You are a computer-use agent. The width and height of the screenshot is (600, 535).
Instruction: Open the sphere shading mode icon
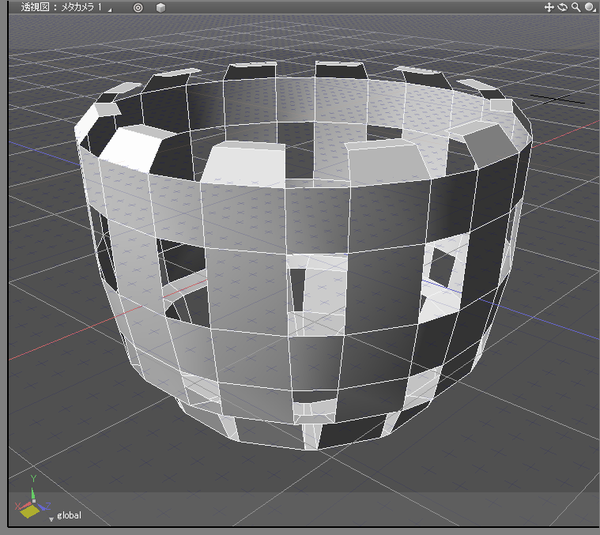pos(591,7)
